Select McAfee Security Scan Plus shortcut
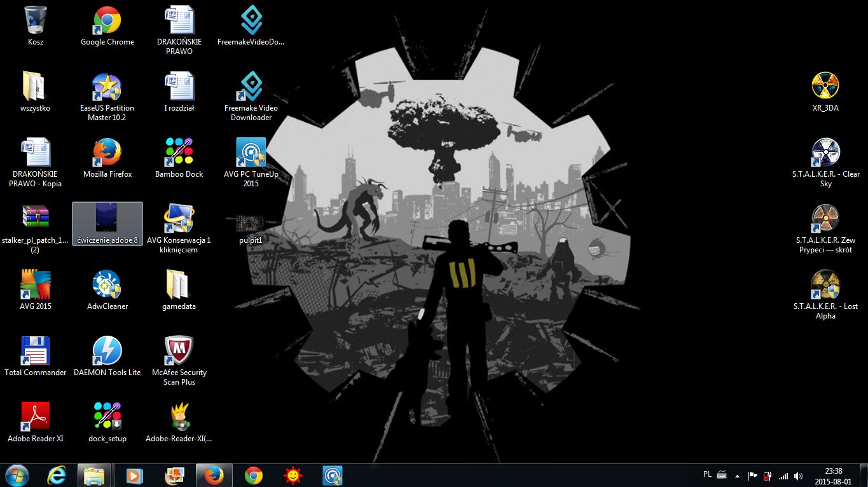The image size is (868, 487). 179,362
